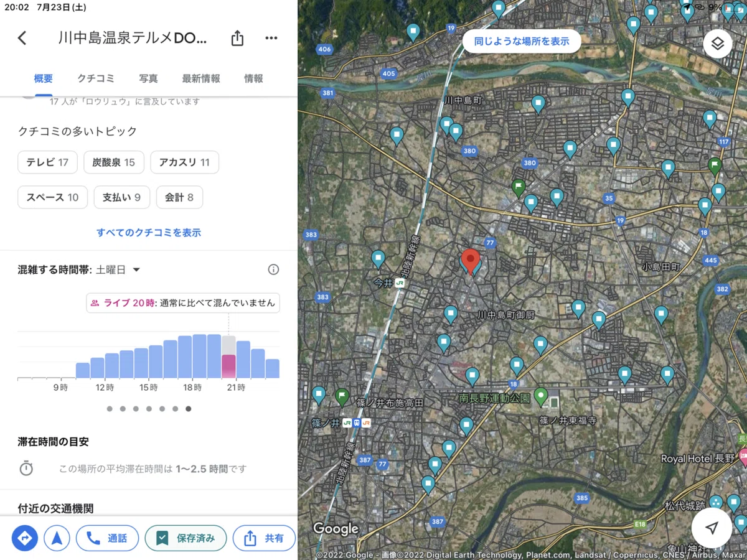Tap 小島田町 label on the map
Viewport: 747px width, 560px height.
pos(662,266)
